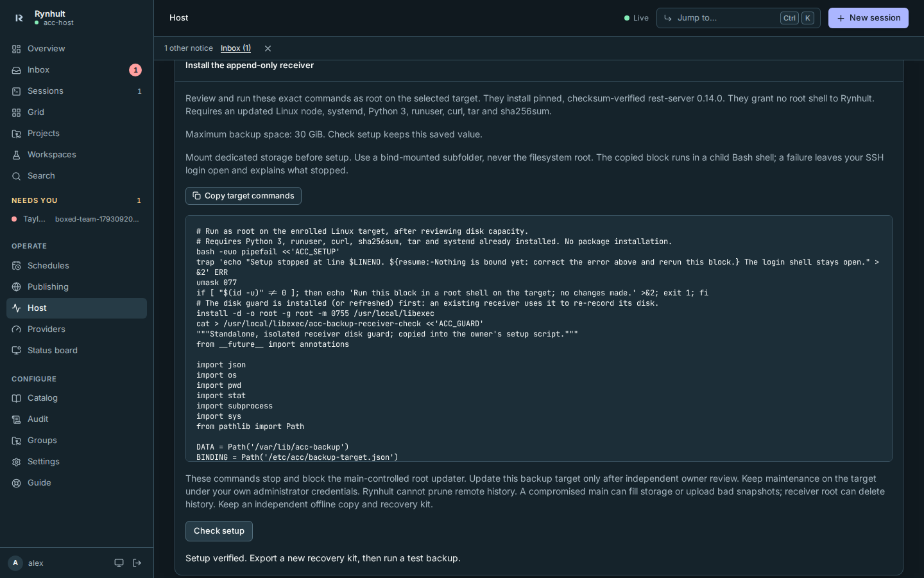The width and height of the screenshot is (924, 578).
Task: Click the Guide lifebuoy icon
Action: click(17, 483)
